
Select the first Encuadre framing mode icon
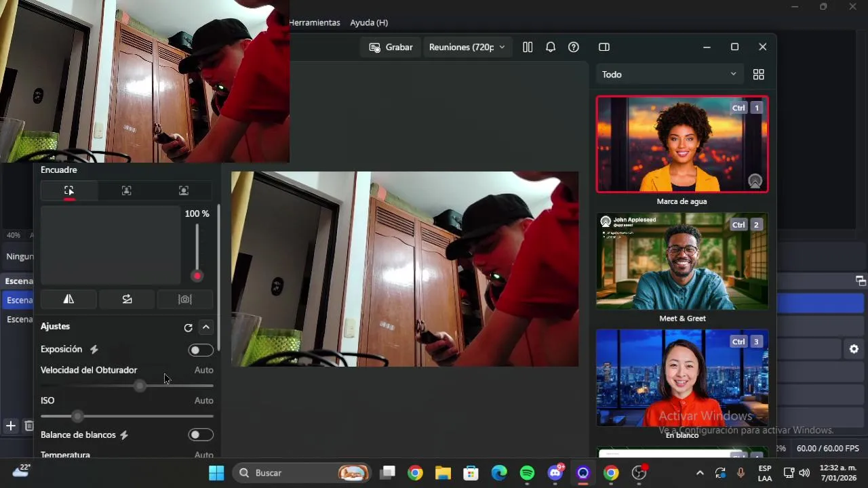(x=69, y=190)
